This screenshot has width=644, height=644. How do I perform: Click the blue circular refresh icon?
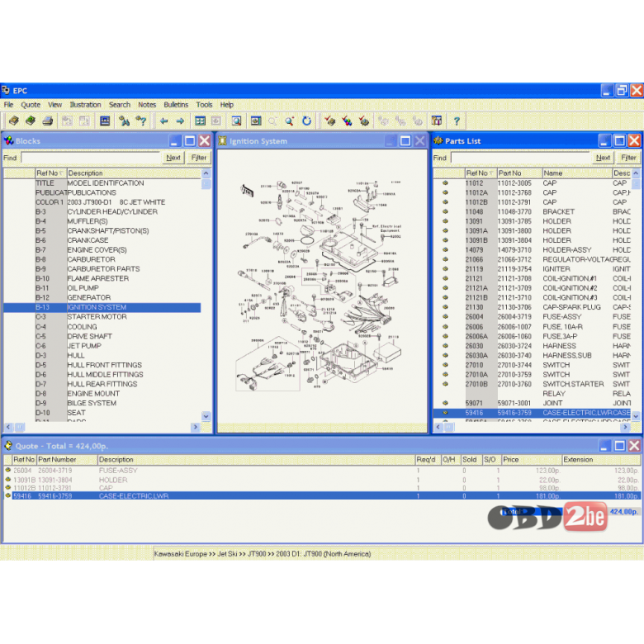tap(307, 121)
